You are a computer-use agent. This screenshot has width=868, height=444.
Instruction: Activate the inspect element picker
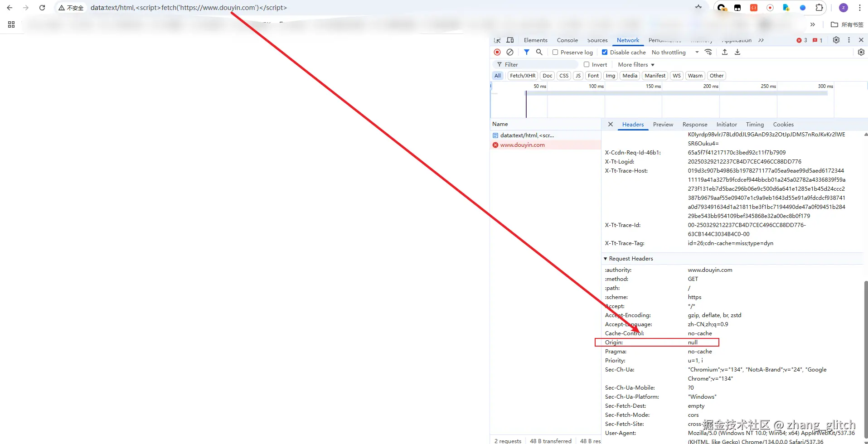tap(497, 40)
